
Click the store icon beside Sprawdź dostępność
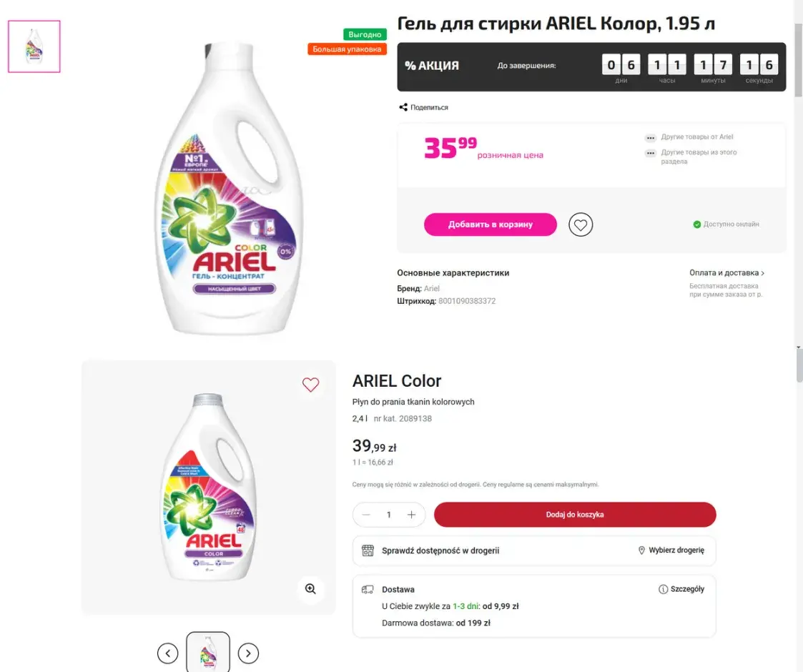368,550
